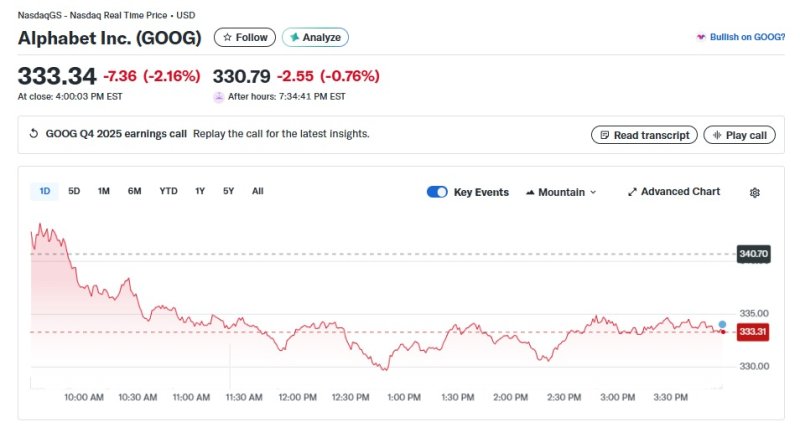Viewport: 800px width, 432px height.
Task: Show All time price history
Action: [258, 191]
